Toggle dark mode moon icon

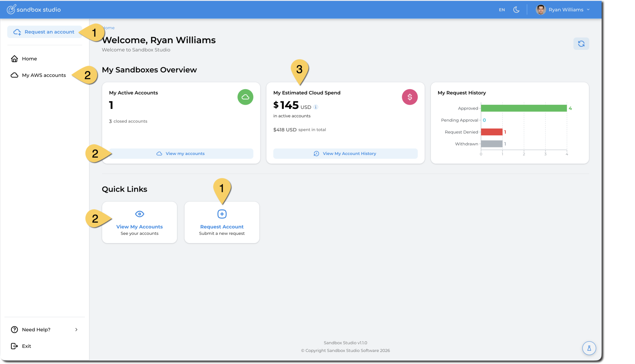(516, 10)
